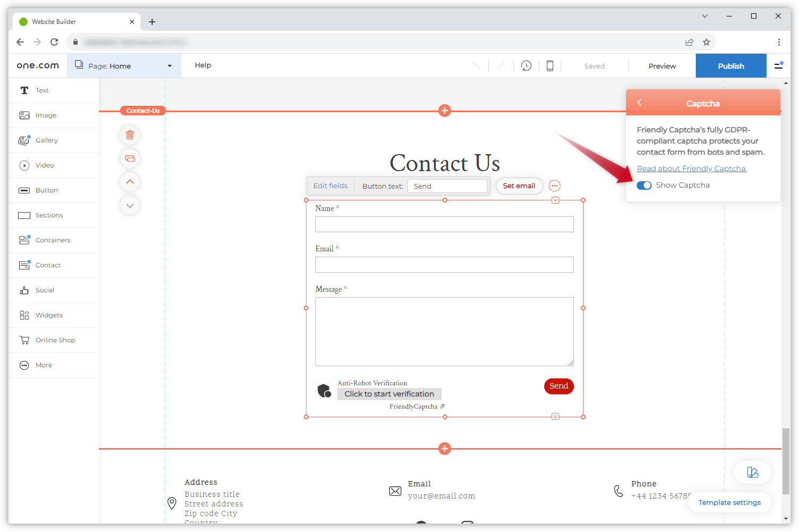Add a section above with the plus button
799x532 pixels.
[445, 111]
